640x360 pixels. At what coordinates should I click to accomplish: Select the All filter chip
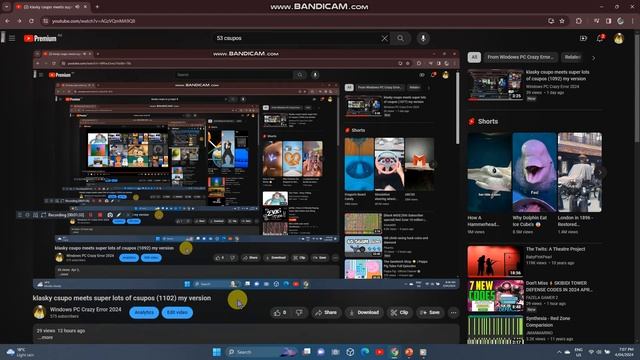[474, 57]
